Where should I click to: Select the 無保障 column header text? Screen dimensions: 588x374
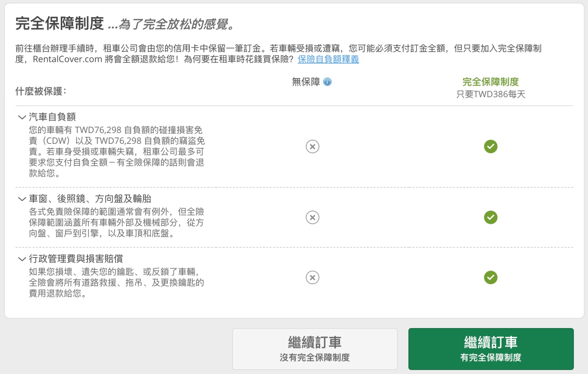[x=306, y=82]
